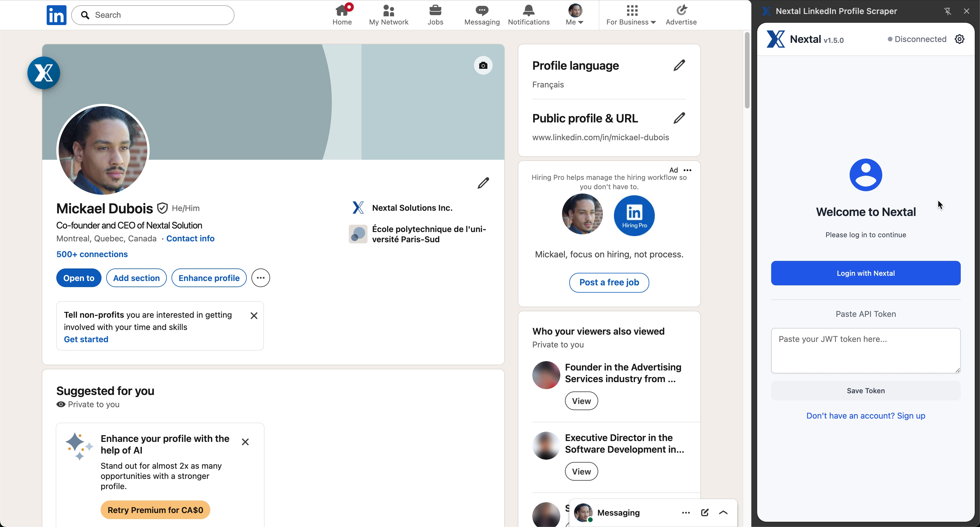
Task: Click the JWT token paste field
Action: pyautogui.click(x=865, y=350)
